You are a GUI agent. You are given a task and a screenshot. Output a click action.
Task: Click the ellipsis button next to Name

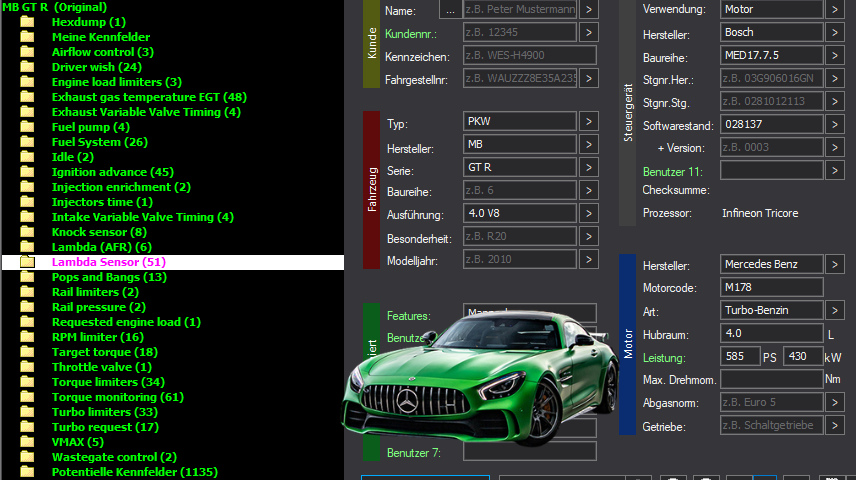[450, 10]
